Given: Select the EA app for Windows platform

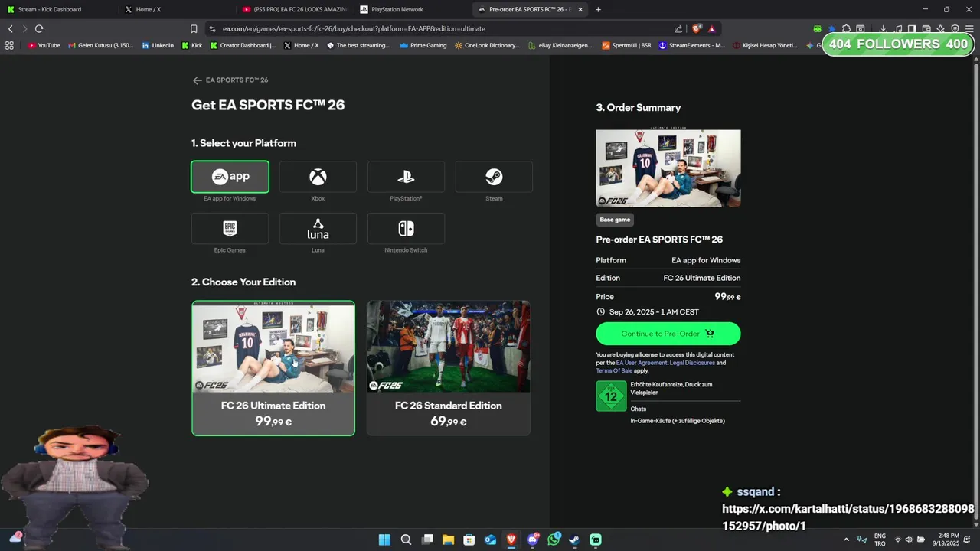Looking at the screenshot, I should [230, 177].
